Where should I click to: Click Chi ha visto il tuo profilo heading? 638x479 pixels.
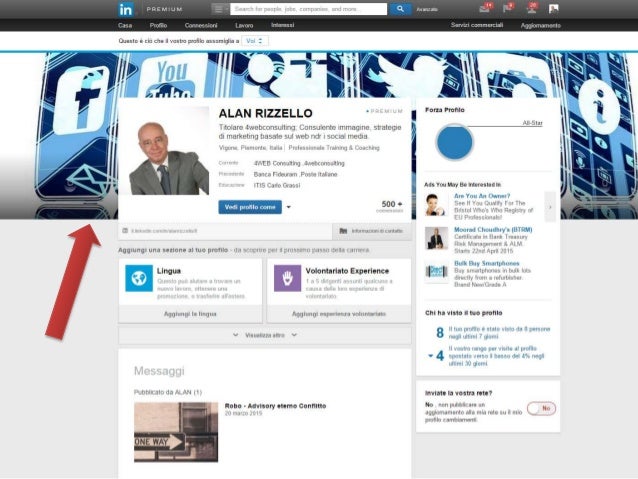click(464, 313)
